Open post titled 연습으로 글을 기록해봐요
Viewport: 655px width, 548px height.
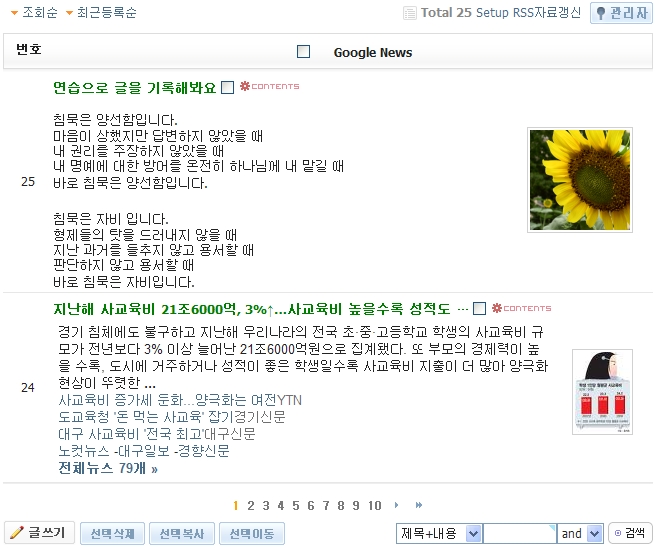click(135, 88)
